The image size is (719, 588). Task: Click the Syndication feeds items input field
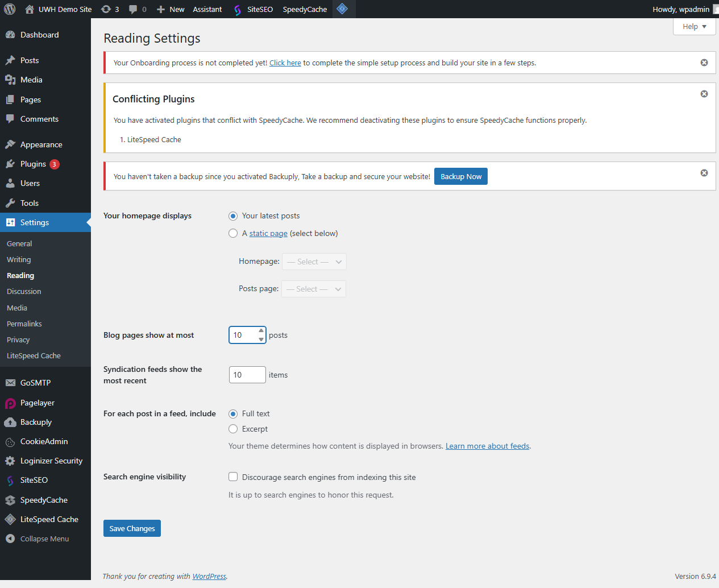pos(247,375)
